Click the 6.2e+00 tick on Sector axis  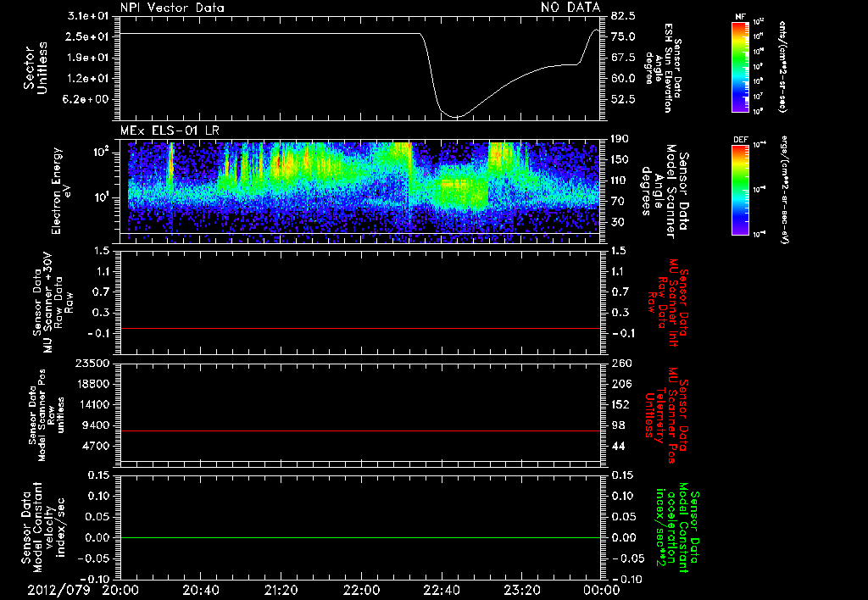pyautogui.click(x=87, y=100)
